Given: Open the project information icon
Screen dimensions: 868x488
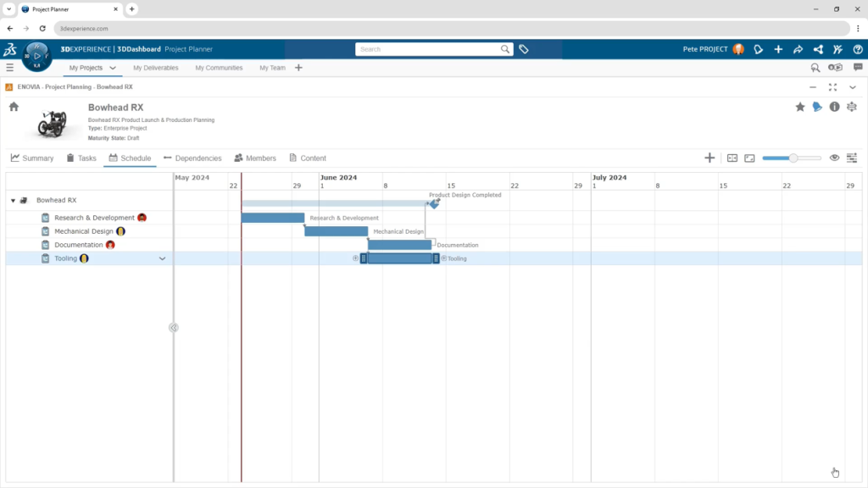Looking at the screenshot, I should tap(834, 107).
